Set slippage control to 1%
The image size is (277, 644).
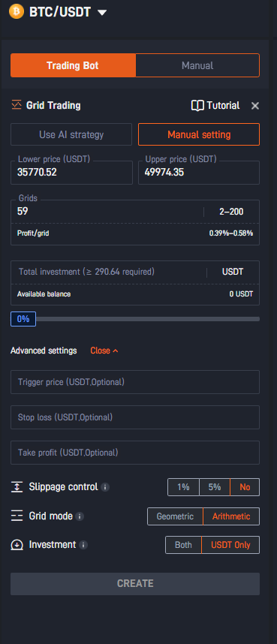point(183,487)
